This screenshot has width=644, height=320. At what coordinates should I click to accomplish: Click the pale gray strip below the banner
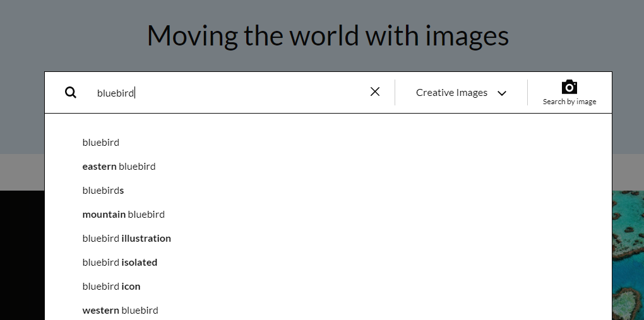pyautogui.click(x=21, y=172)
